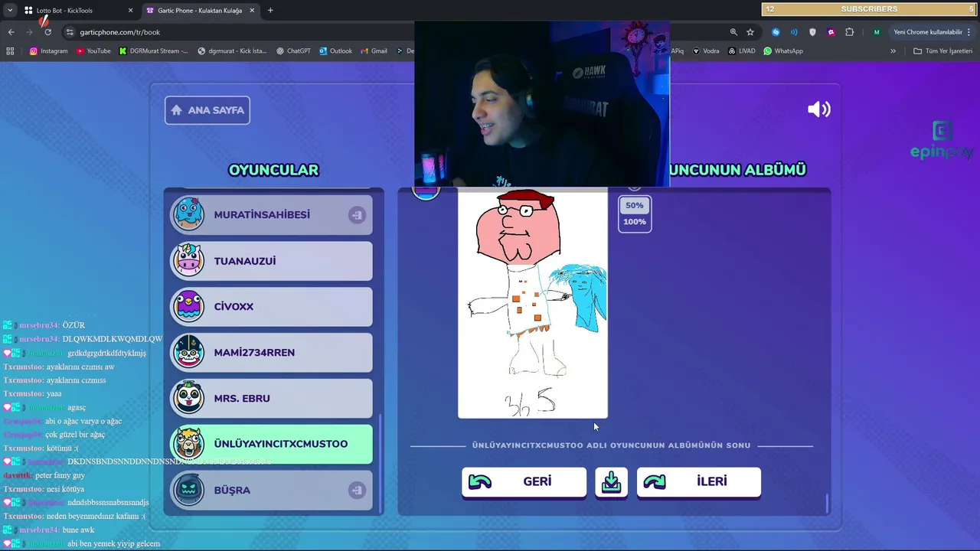Click the ANA SAYFA home button
Image resolution: width=980 pixels, height=551 pixels.
(x=207, y=110)
